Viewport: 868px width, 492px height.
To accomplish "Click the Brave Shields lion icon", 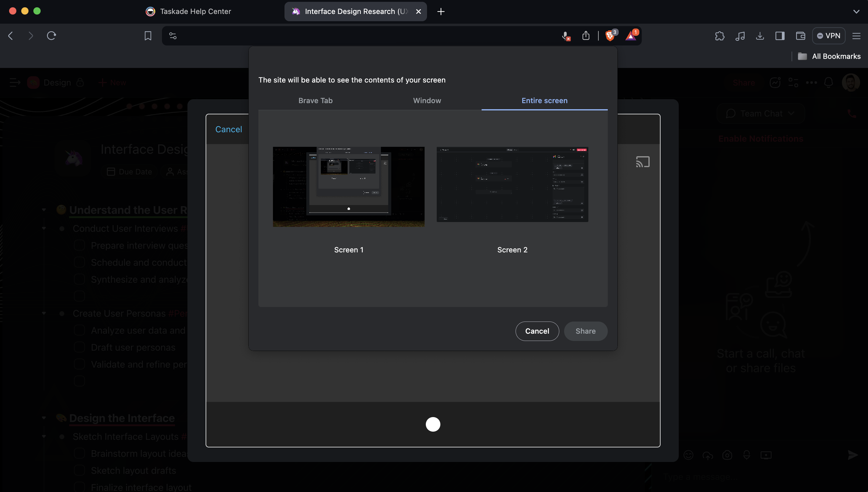I will (x=610, y=36).
